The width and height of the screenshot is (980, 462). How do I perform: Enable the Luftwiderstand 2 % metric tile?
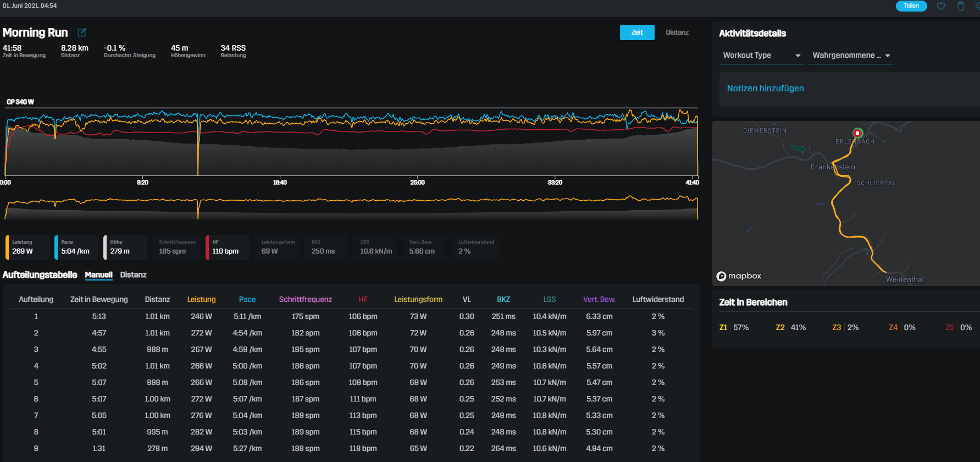point(475,247)
